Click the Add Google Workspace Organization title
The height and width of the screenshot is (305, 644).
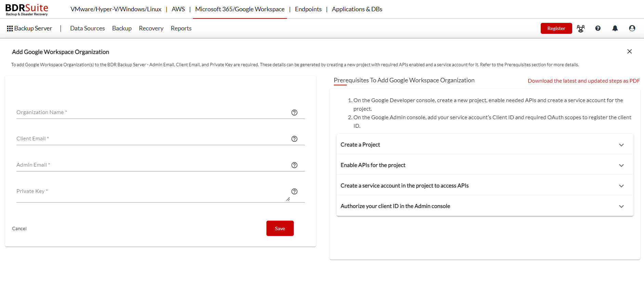pyautogui.click(x=61, y=52)
